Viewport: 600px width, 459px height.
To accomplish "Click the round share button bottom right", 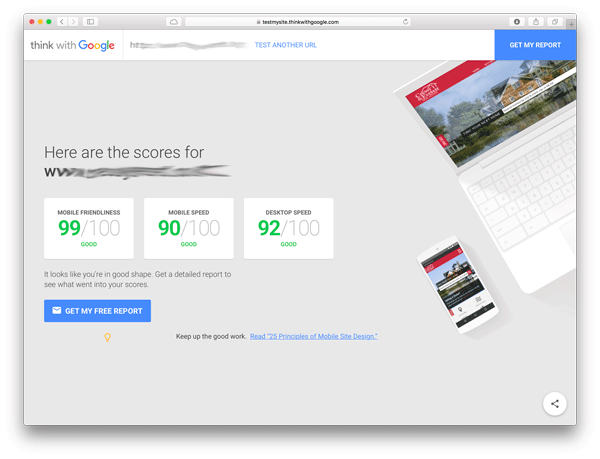I will (x=554, y=404).
